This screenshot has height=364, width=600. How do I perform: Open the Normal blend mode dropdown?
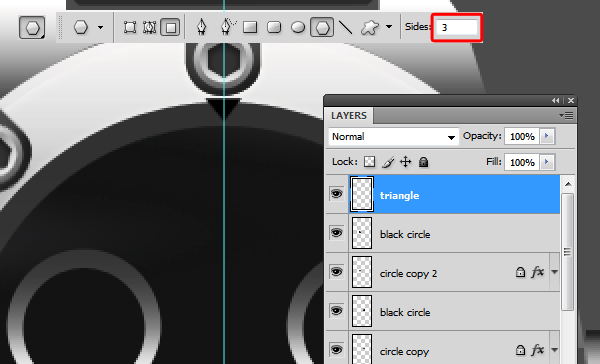[x=394, y=137]
